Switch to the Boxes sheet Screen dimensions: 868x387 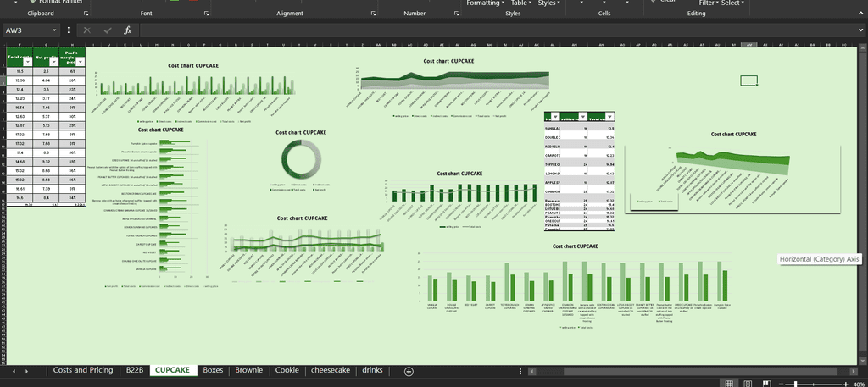click(213, 370)
